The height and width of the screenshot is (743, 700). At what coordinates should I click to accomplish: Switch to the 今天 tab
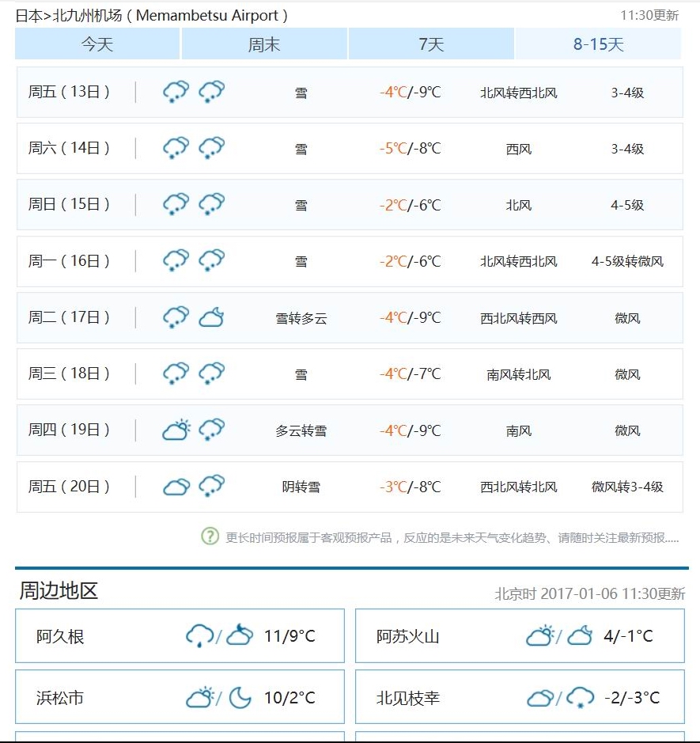pyautogui.click(x=96, y=44)
